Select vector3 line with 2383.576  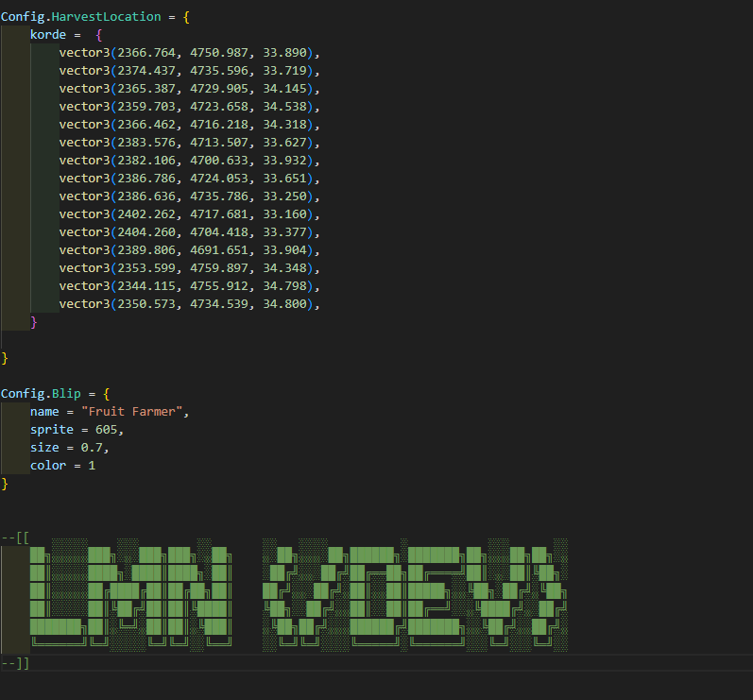[189, 143]
